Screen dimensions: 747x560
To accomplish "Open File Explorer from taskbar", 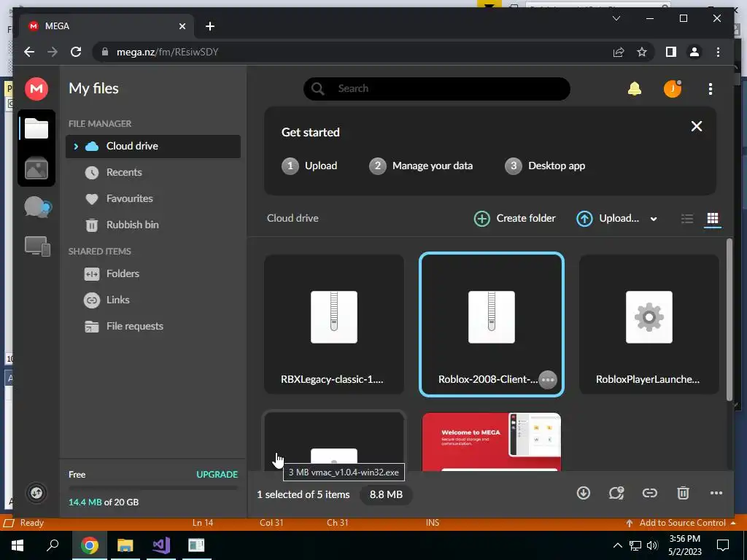I will 125,545.
